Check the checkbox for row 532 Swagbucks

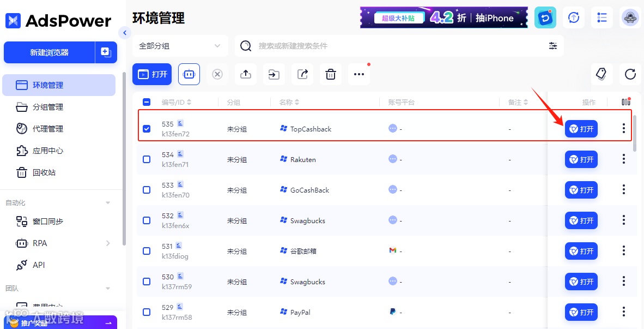(147, 220)
